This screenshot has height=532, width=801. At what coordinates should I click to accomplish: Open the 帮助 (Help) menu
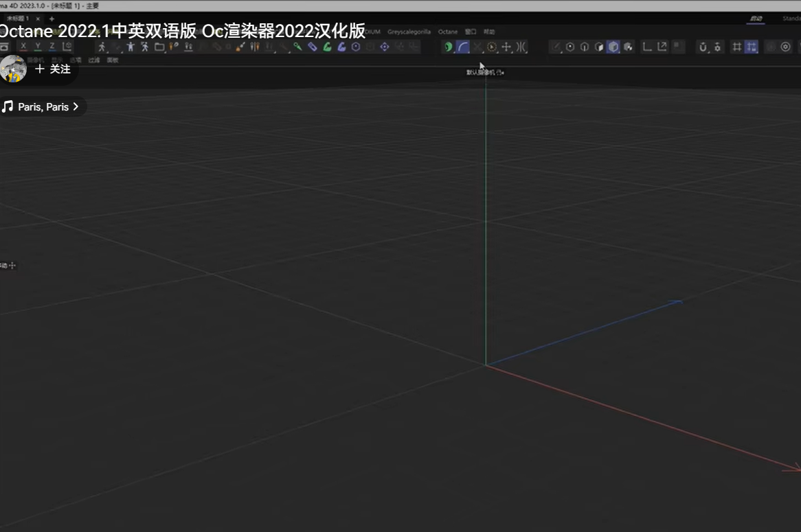click(489, 32)
